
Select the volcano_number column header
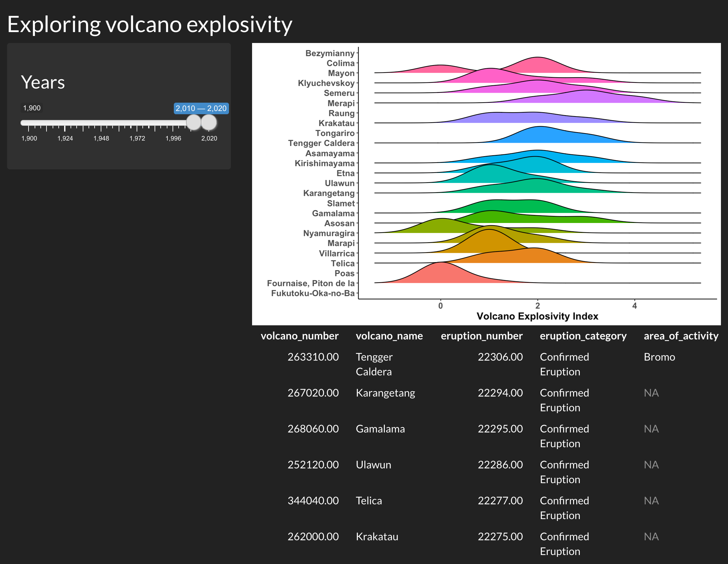click(299, 336)
